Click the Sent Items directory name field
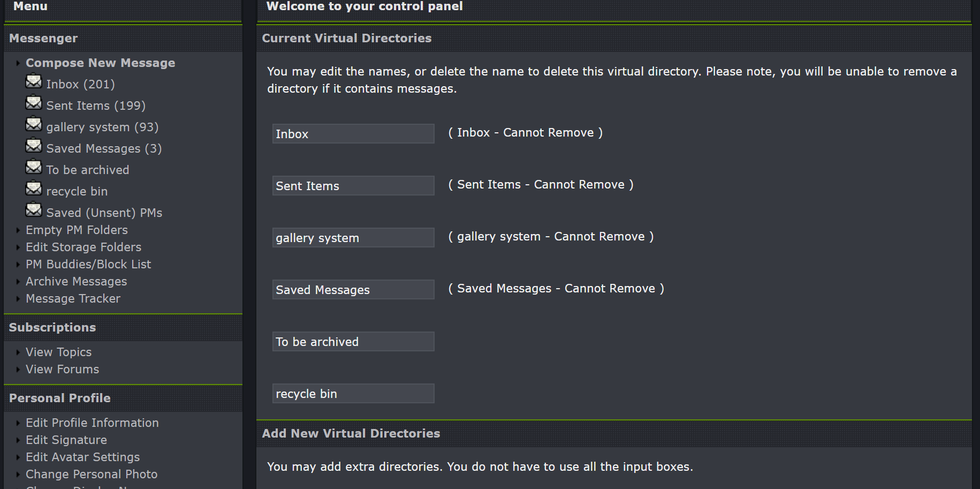Image resolution: width=980 pixels, height=489 pixels. [x=353, y=186]
